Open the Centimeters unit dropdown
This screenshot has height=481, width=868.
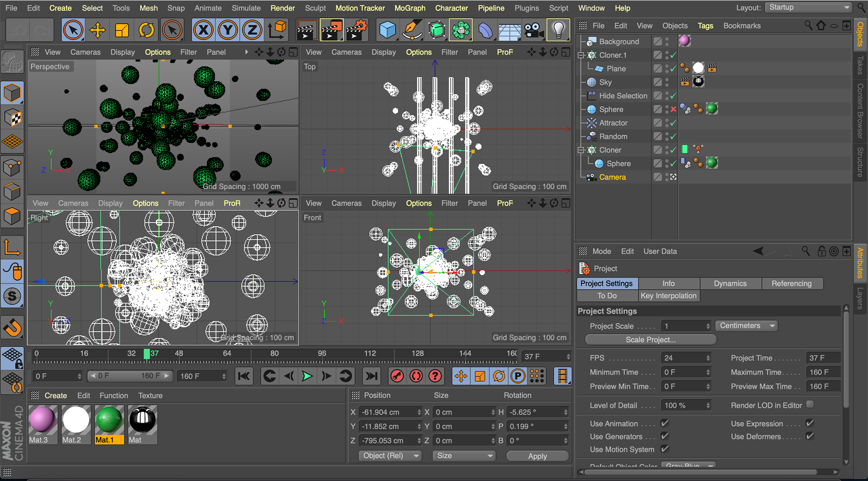tap(747, 326)
